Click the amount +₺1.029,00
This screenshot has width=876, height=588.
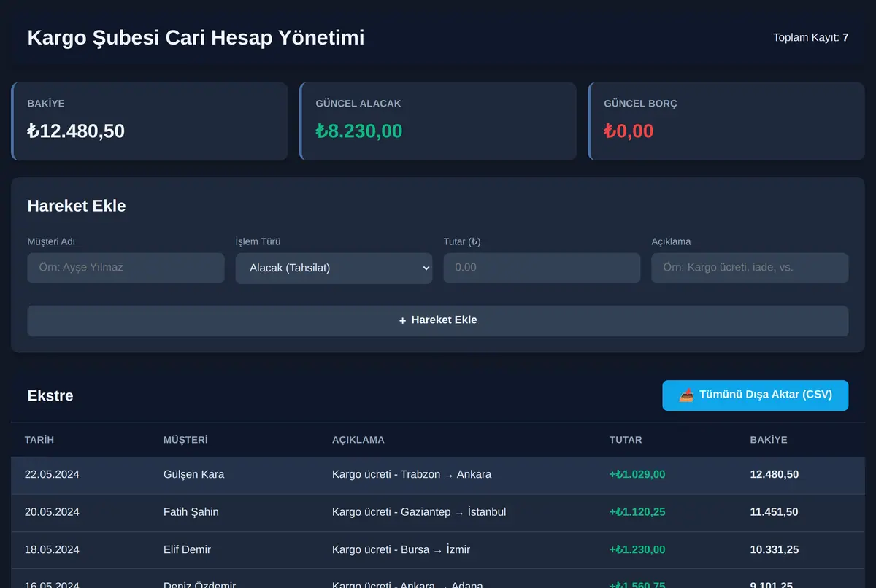coord(637,474)
